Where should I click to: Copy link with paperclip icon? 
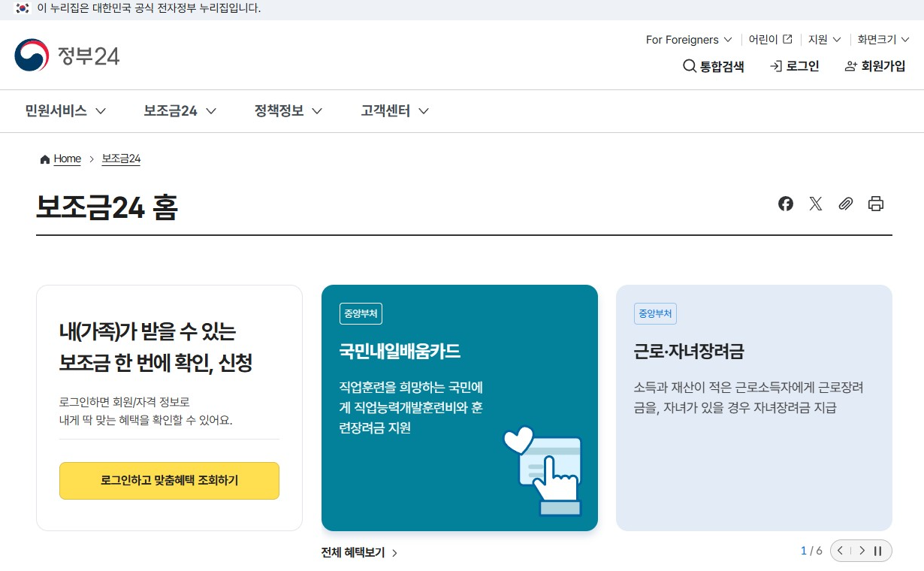point(846,204)
